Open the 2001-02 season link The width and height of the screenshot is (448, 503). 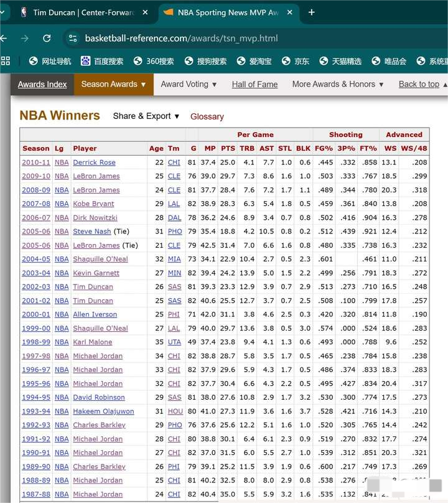tap(36, 301)
